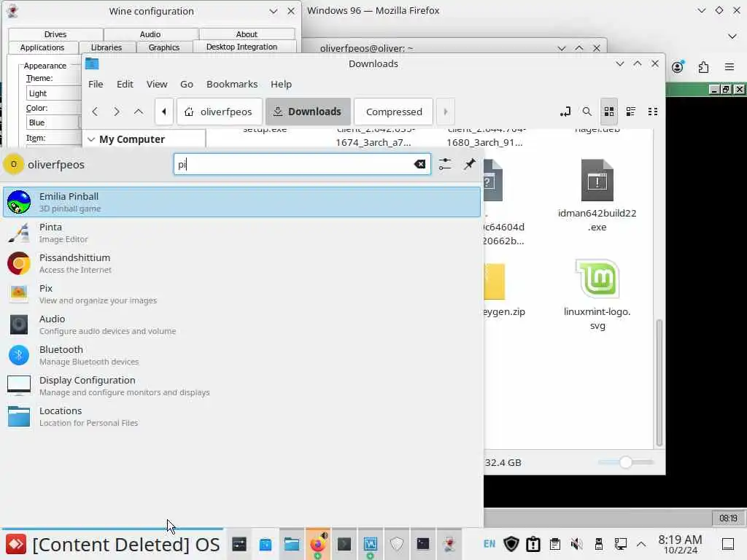Switch to Libraries tab in Wine configuration
Viewport: 747px width, 560px height.
pos(107,47)
